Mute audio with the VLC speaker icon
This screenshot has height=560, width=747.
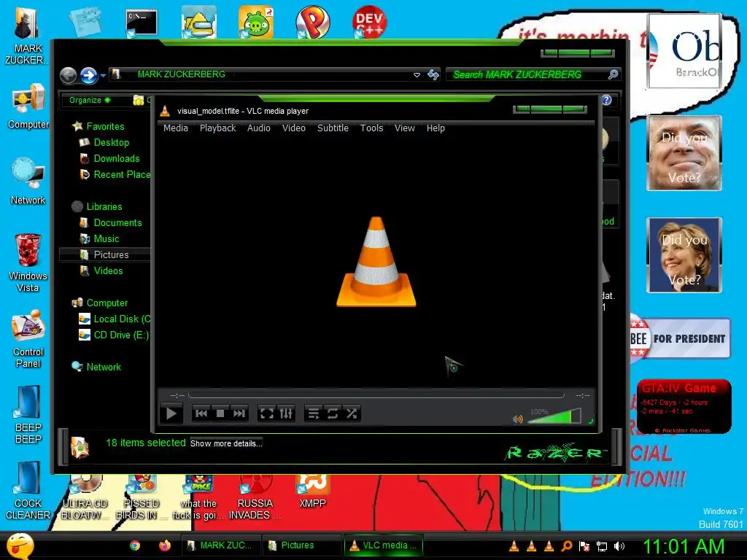[518, 419]
